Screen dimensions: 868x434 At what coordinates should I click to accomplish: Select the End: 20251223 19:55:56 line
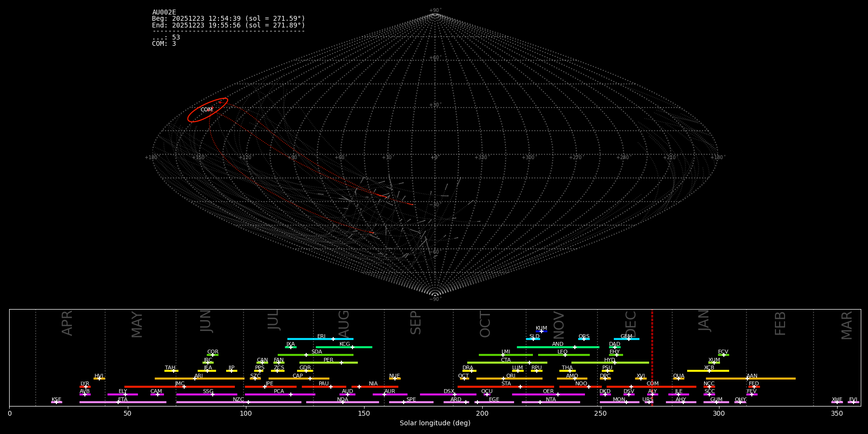click(229, 25)
